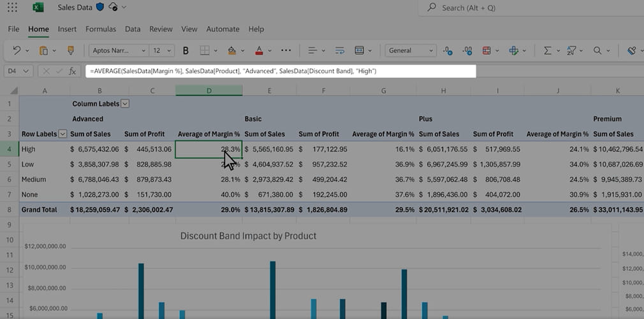The width and height of the screenshot is (644, 319).
Task: Click the Wrap Text icon
Action: tap(339, 50)
